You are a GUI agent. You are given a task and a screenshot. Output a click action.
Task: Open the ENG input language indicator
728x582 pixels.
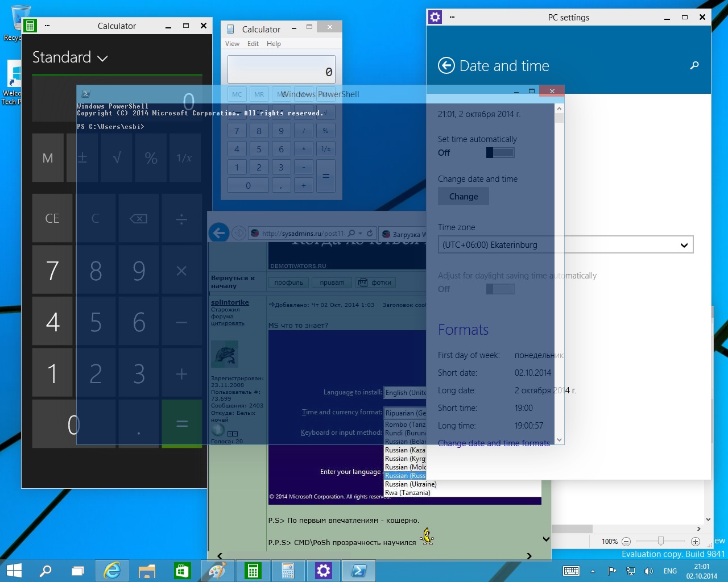(x=670, y=571)
